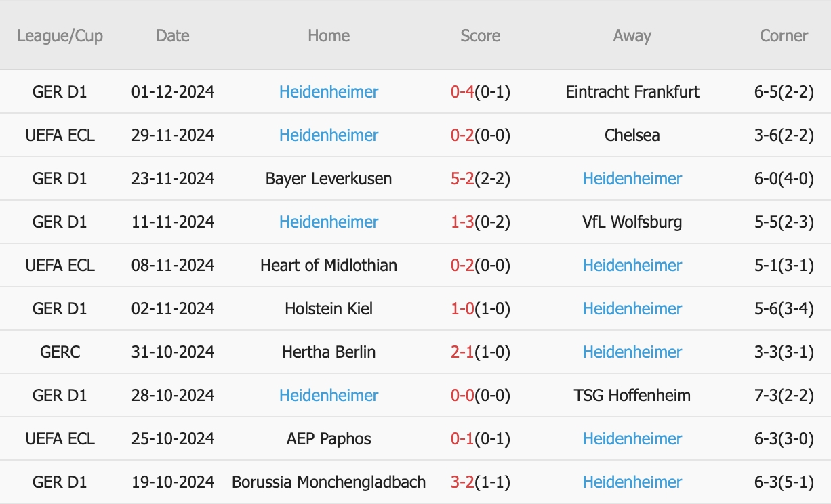Click the Chelsea team name
Image resolution: width=831 pixels, height=504 pixels.
click(x=632, y=135)
